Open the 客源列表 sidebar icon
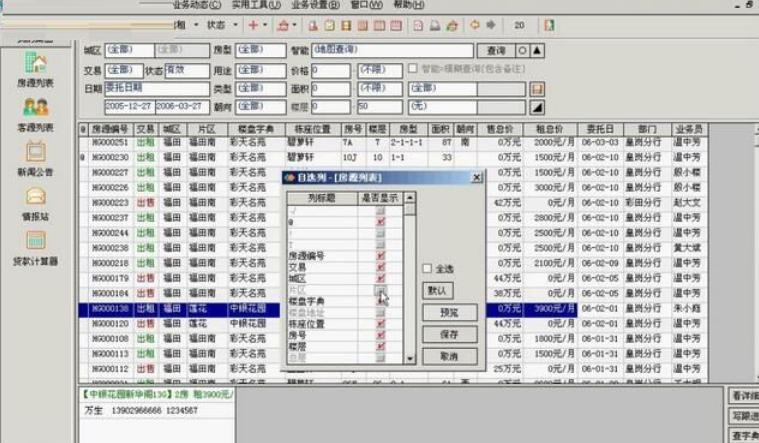Screen dimensions: 759x443 (36, 110)
